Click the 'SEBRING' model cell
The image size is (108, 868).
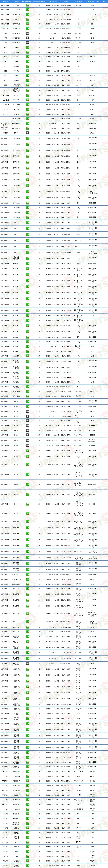[16, 10]
